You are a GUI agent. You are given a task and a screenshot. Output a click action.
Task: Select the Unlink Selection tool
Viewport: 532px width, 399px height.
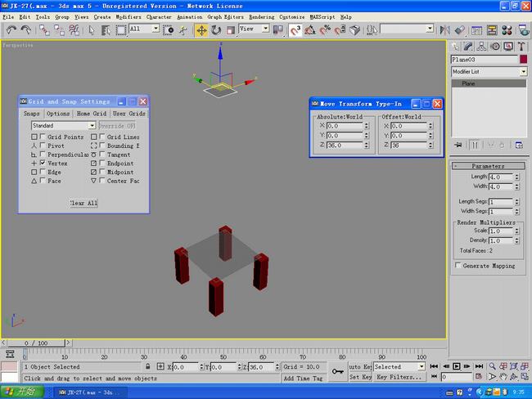59,30
